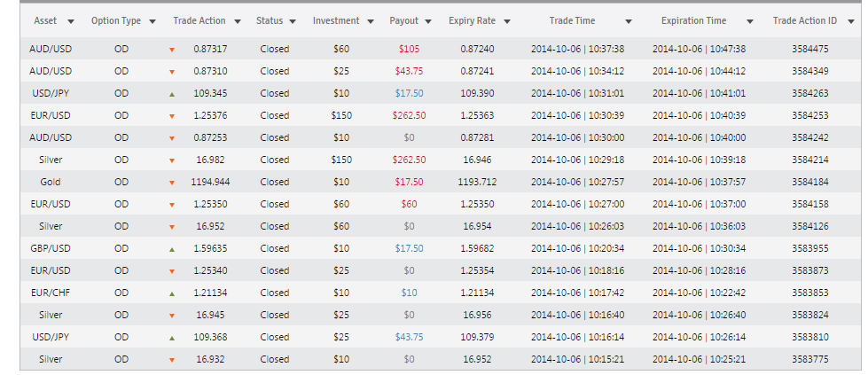Open the Trade Action column dropdown
The height and width of the screenshot is (375, 868).
pos(238,21)
